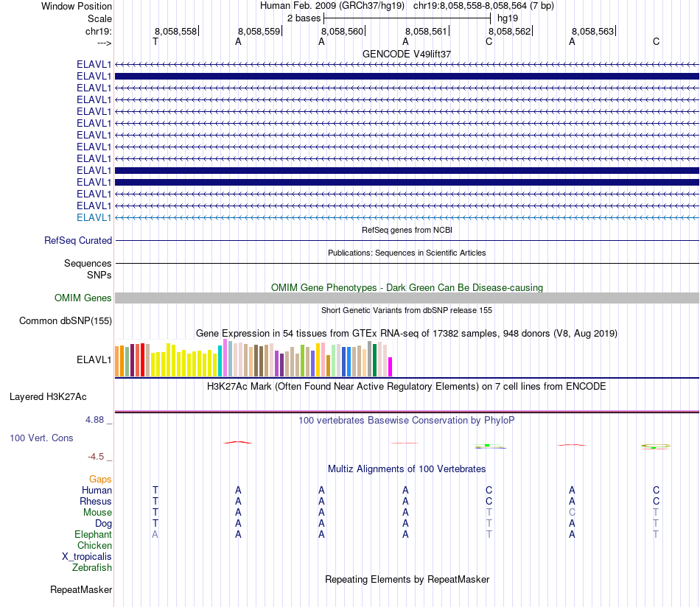Click the Human Feb. 2009 (GRCh37/hg19) title
Screen dimensions: 700x607
(x=332, y=6)
